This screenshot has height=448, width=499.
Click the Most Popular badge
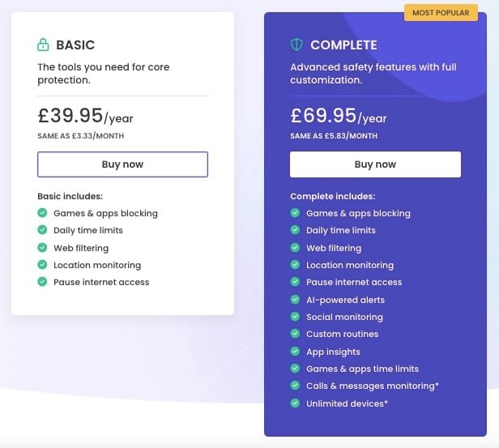[x=441, y=13]
